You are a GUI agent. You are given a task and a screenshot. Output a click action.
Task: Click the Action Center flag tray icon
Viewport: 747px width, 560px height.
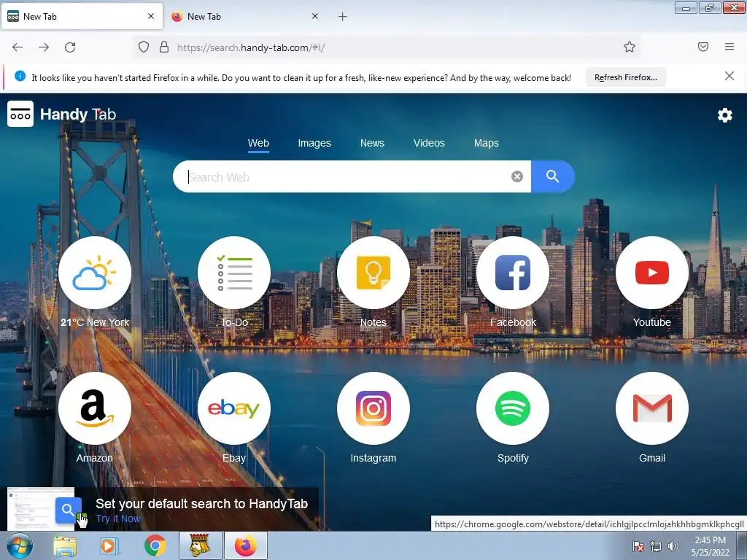[638, 546]
